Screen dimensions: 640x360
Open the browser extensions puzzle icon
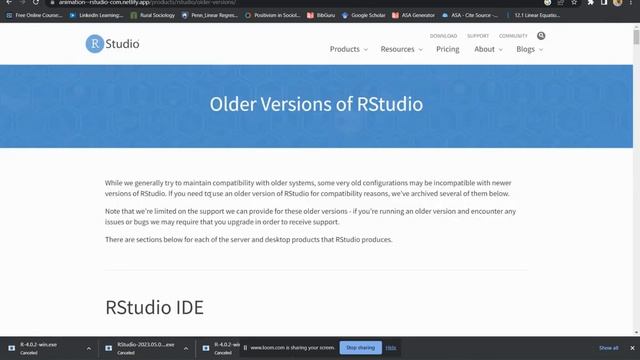click(590, 2)
